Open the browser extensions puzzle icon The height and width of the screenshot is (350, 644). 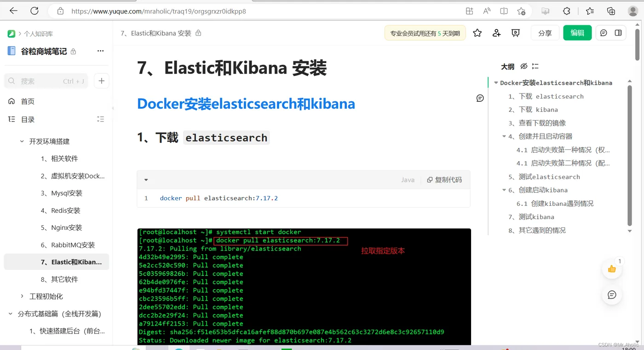point(567,11)
